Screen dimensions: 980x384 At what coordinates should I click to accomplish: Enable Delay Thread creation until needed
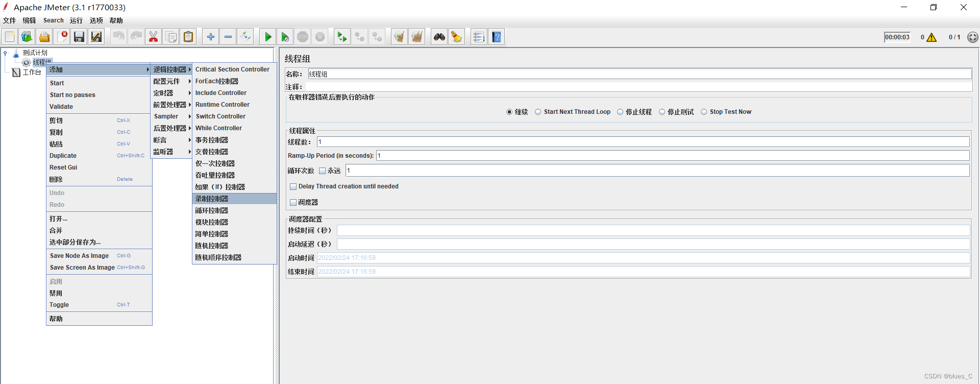(x=293, y=187)
